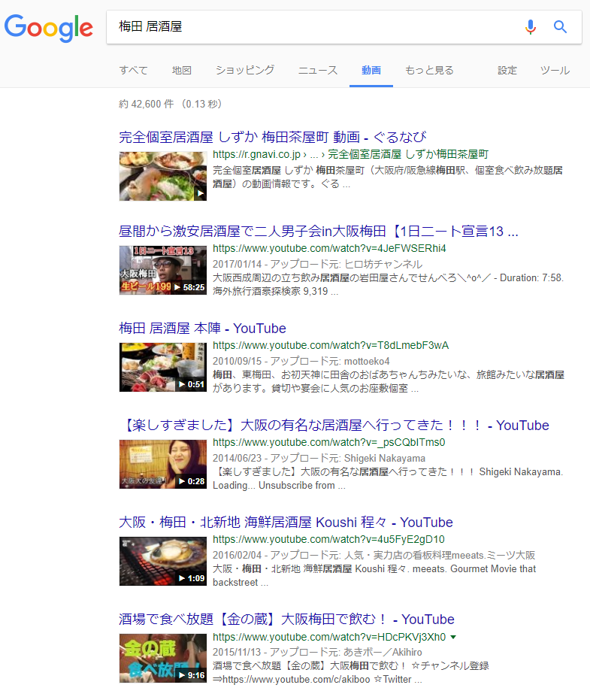
Task: Activate voice search microphone icon
Action: point(530,27)
